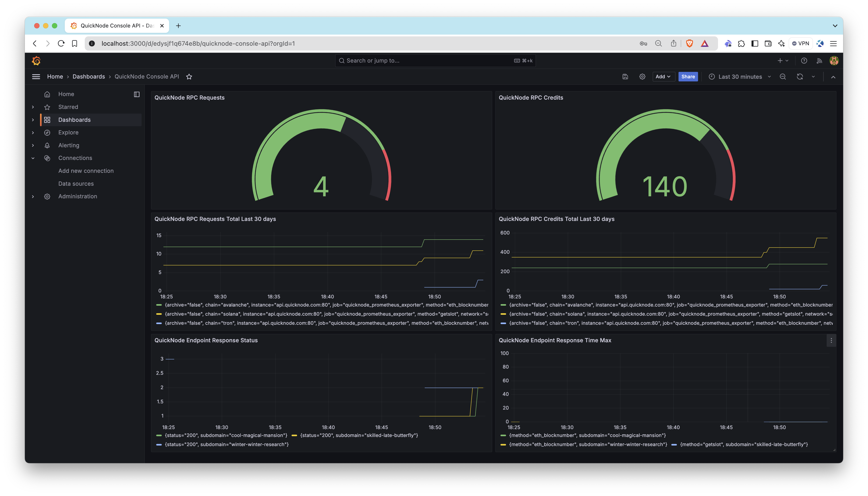The image size is (868, 496).
Task: Open the Help icon in the top bar
Action: pos(804,60)
